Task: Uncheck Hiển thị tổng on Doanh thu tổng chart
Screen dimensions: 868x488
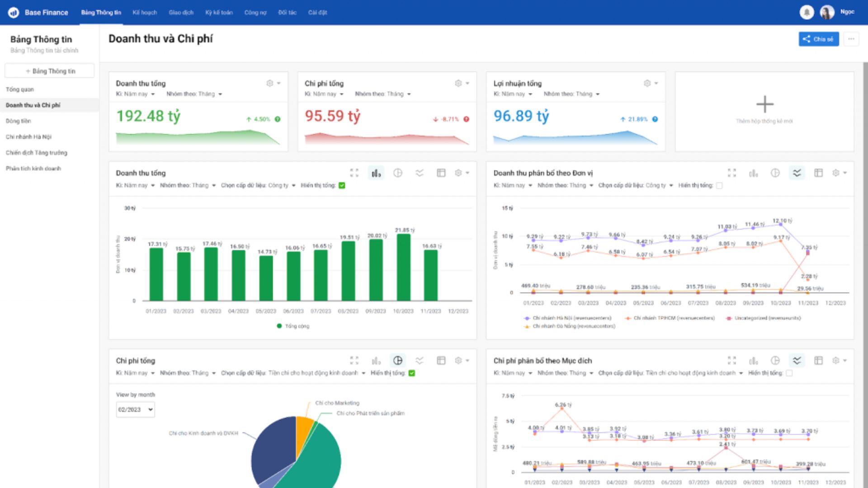Action: (342, 186)
